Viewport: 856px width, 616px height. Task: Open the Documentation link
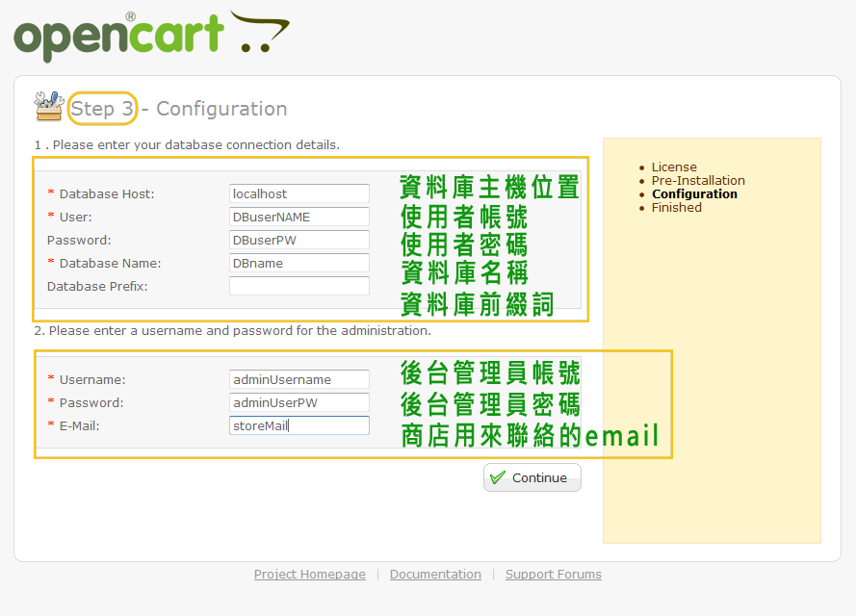tap(435, 574)
